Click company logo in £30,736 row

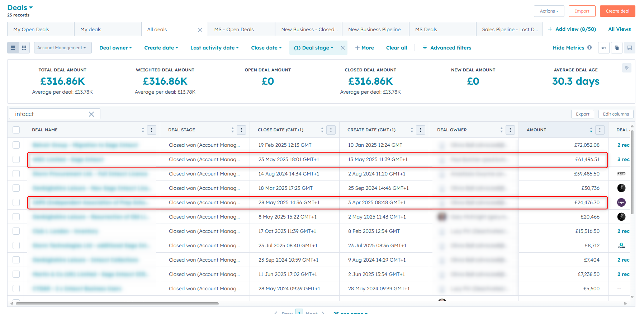621,188
